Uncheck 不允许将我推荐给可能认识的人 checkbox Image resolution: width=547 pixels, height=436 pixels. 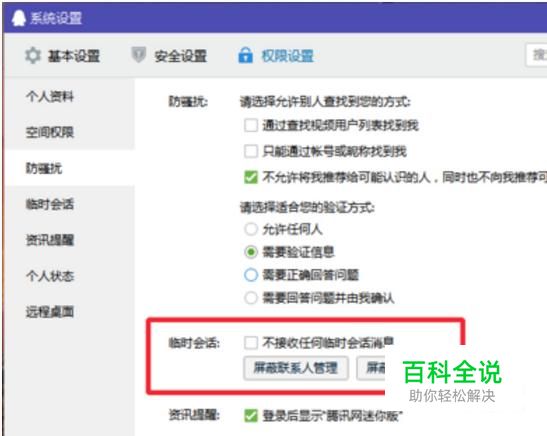(251, 177)
